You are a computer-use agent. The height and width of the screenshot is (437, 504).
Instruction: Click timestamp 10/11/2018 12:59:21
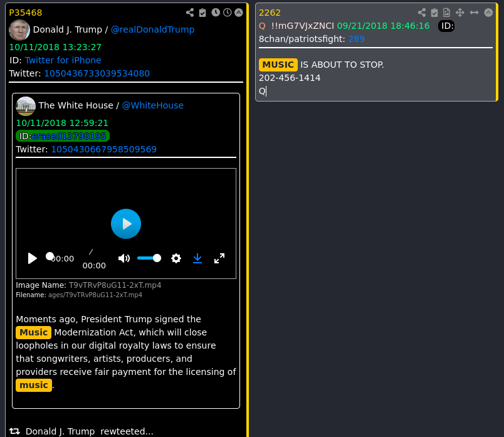(x=62, y=123)
